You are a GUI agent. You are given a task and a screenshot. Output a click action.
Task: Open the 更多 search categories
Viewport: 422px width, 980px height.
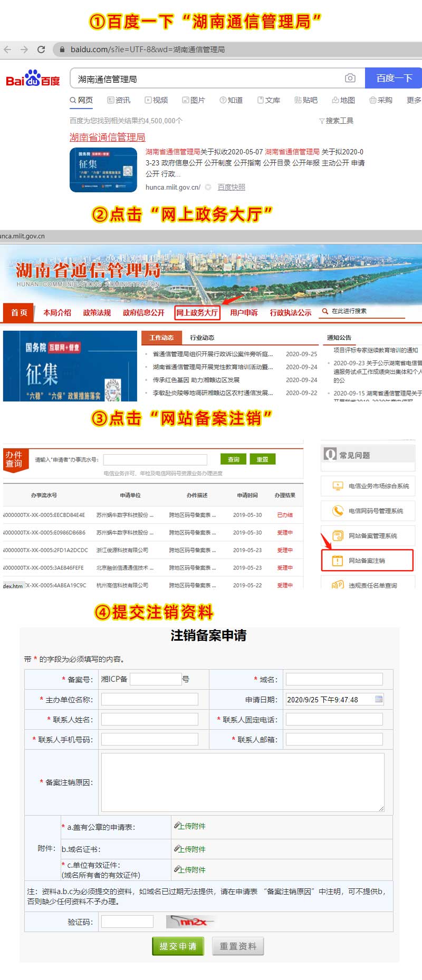(x=414, y=100)
